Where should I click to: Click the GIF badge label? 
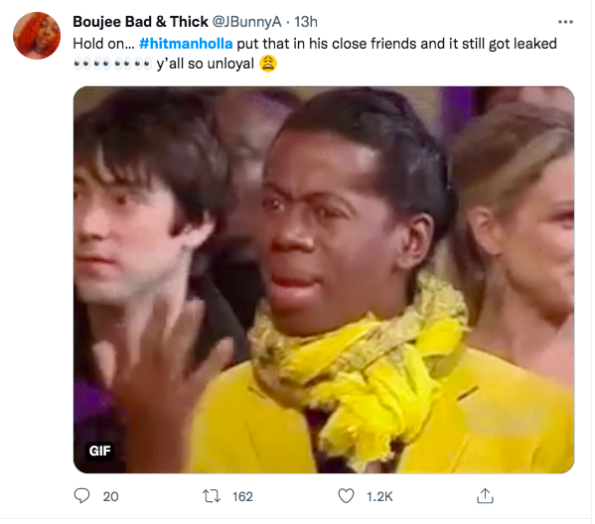pyautogui.click(x=99, y=451)
